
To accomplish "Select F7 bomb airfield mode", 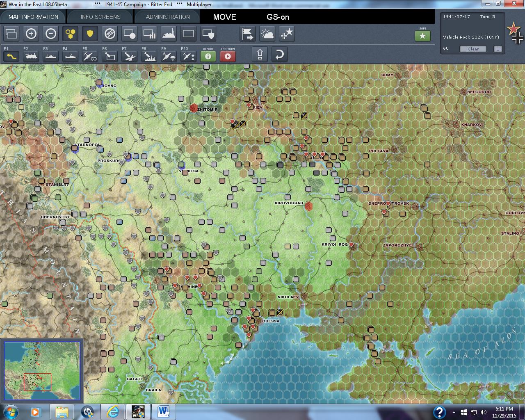I will click(x=130, y=56).
